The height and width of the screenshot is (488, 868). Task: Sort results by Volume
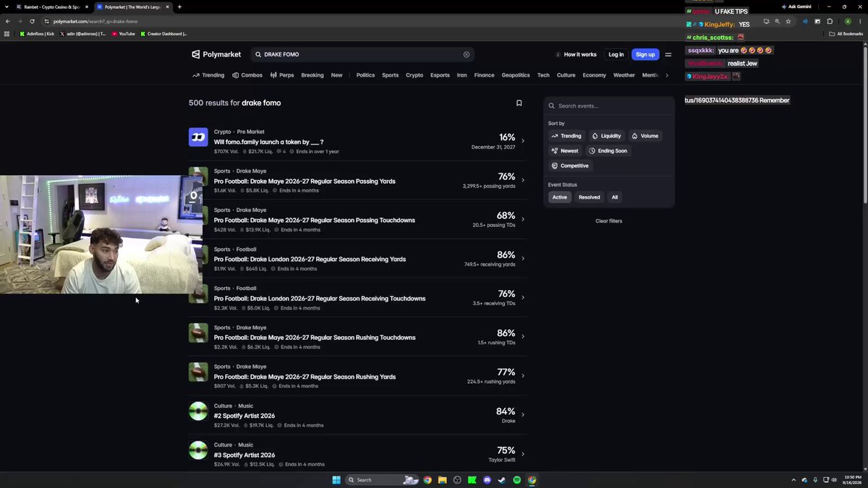tap(644, 136)
